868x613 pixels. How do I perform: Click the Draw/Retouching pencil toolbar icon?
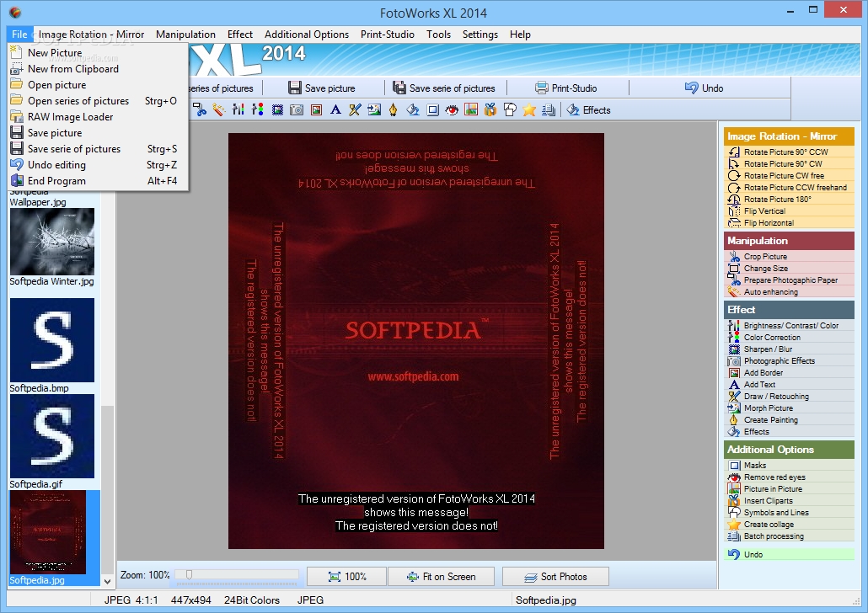coord(355,109)
